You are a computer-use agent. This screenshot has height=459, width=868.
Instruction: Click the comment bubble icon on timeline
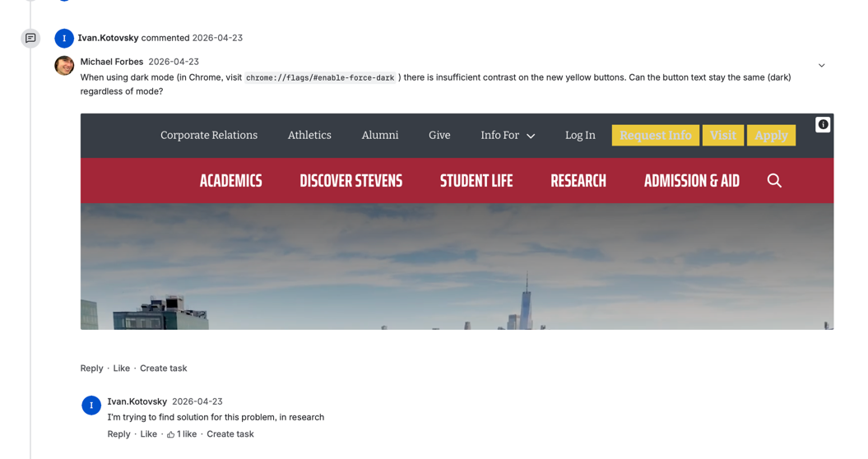tap(30, 38)
